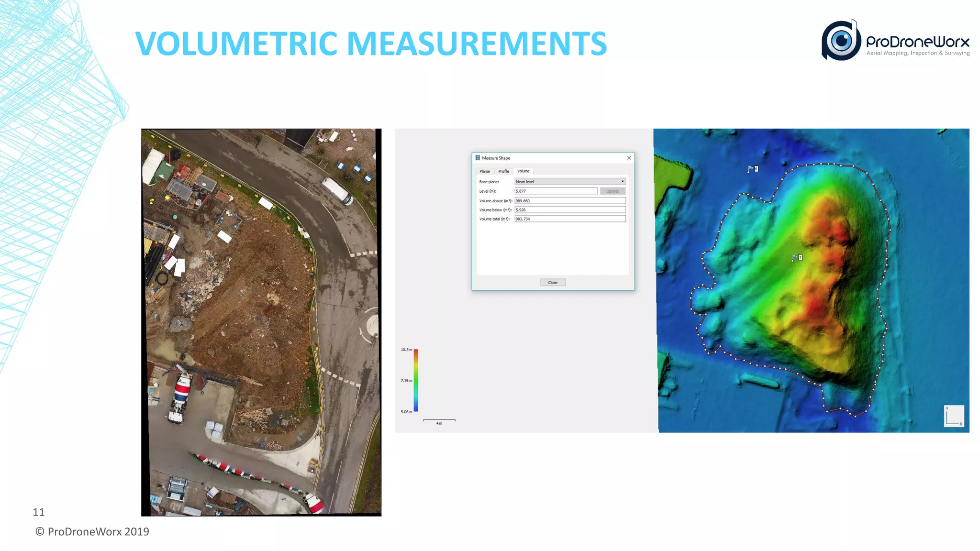Click the aerial site photo

pos(261,322)
